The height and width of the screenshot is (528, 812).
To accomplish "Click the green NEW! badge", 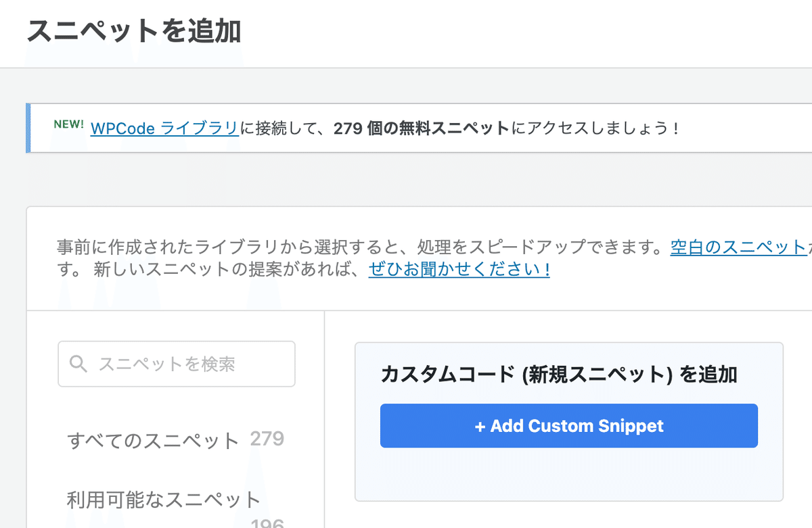I will coord(69,124).
